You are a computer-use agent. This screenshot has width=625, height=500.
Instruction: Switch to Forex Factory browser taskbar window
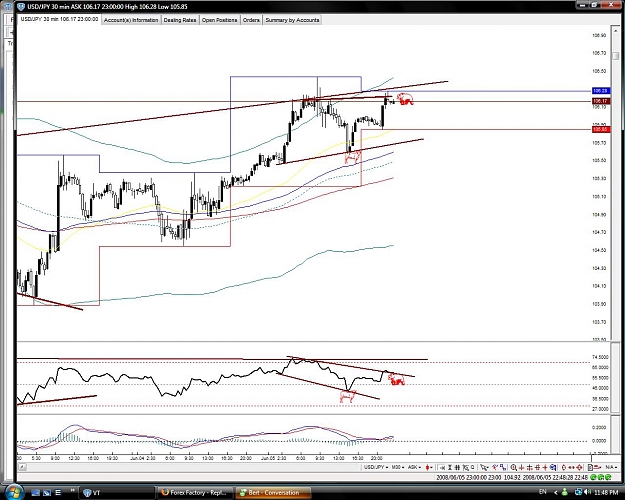195,493
